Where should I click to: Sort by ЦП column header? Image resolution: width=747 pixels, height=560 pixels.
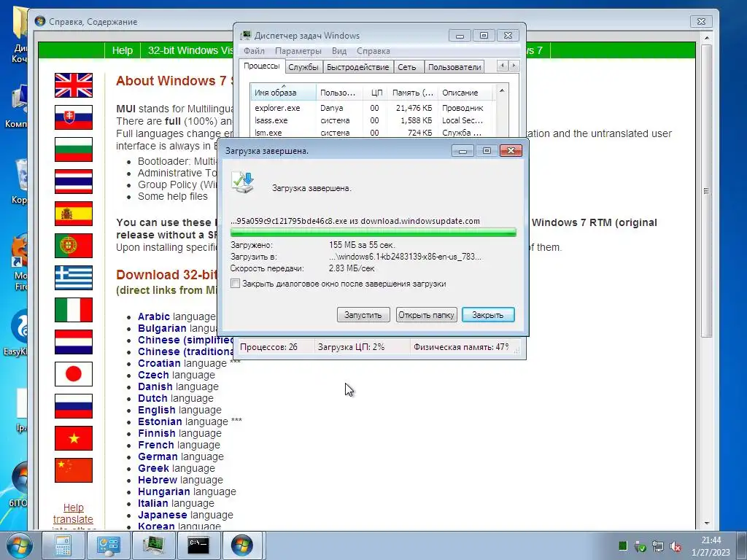(376, 93)
